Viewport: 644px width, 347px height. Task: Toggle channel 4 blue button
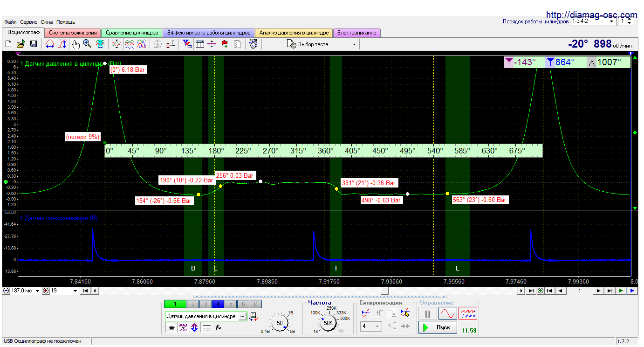pyautogui.click(x=218, y=304)
